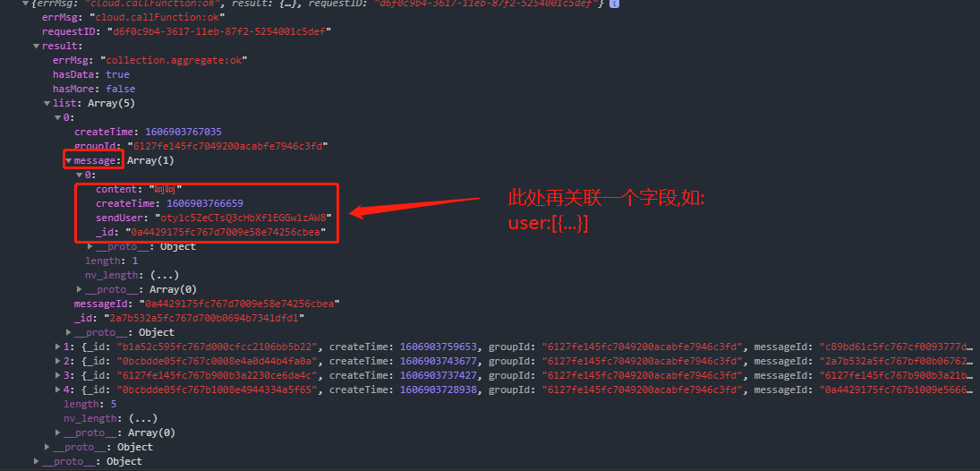Expand list item 1 row
Image resolution: width=980 pixels, height=471 pixels.
[x=57, y=347]
